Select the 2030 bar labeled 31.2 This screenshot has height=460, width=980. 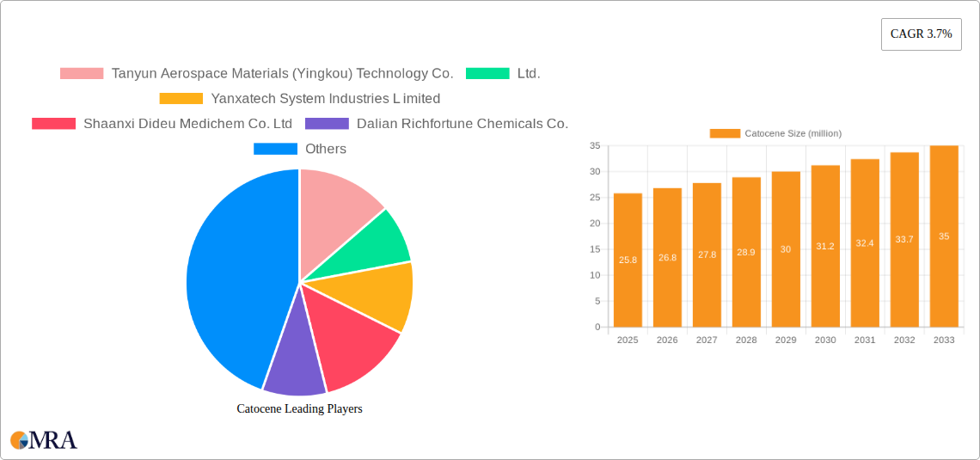pyautogui.click(x=825, y=246)
